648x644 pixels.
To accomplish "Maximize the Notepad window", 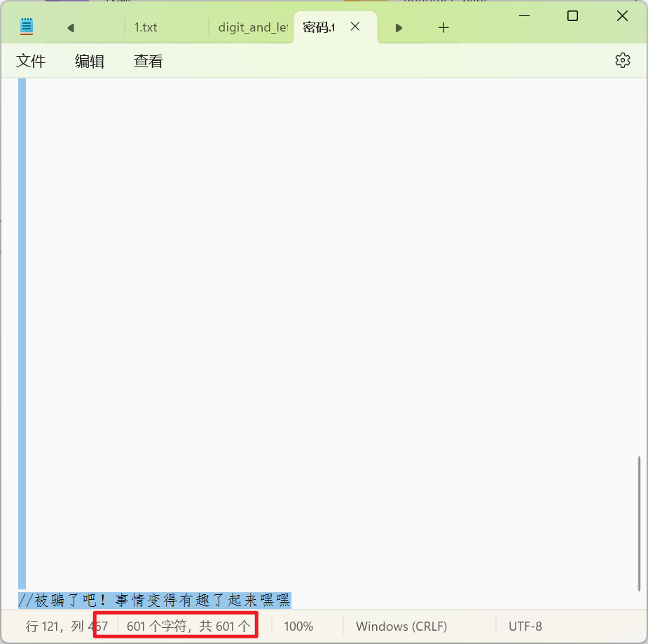I will [572, 16].
